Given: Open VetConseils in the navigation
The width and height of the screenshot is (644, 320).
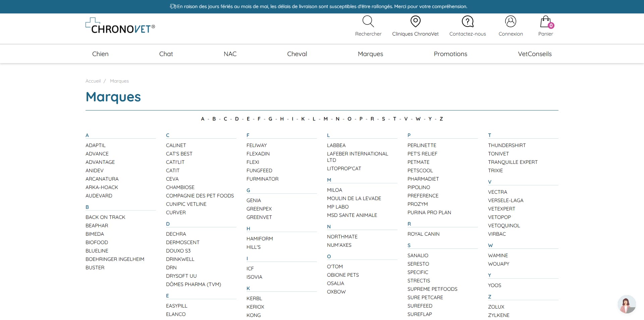Looking at the screenshot, I should coord(535,54).
